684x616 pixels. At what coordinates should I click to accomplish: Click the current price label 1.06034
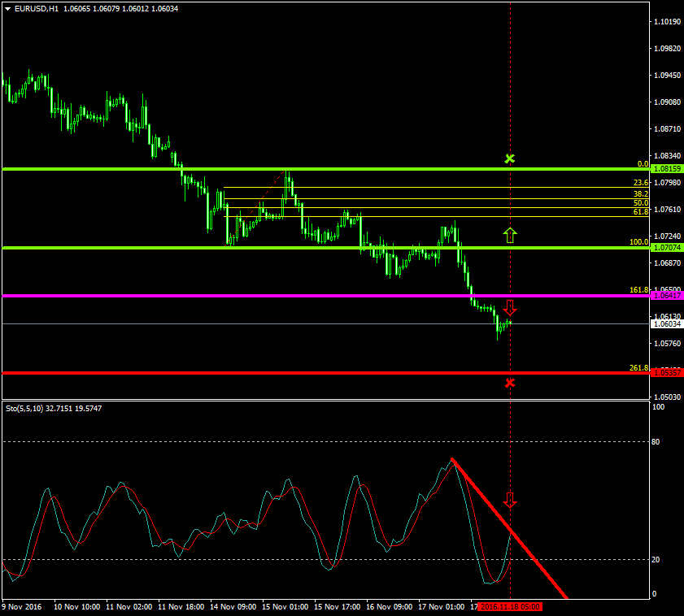coord(667,323)
